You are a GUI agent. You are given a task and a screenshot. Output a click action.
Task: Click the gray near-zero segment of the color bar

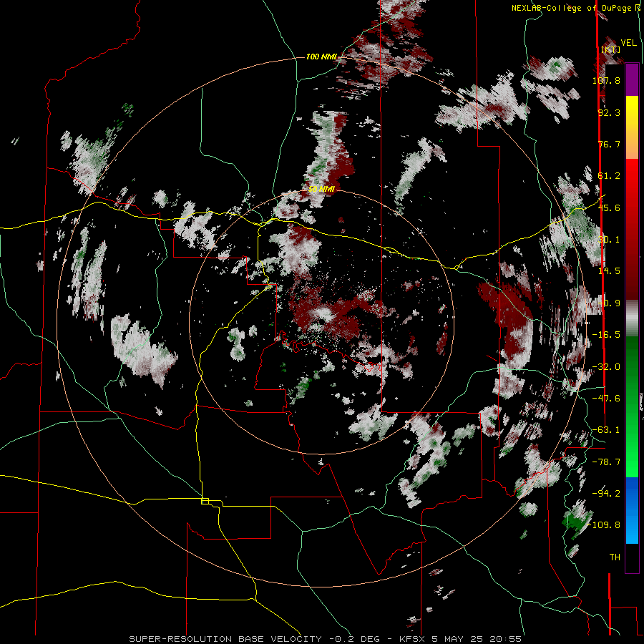click(632, 318)
